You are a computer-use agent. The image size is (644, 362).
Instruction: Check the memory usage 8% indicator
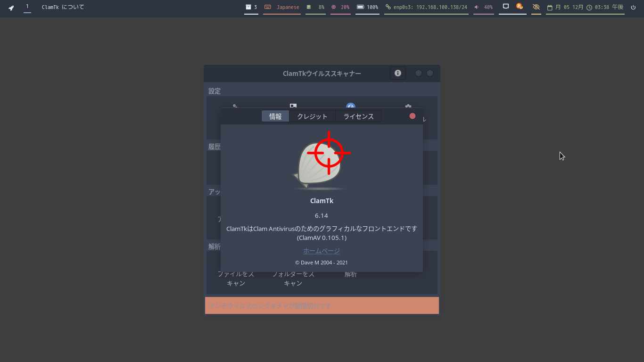315,7
